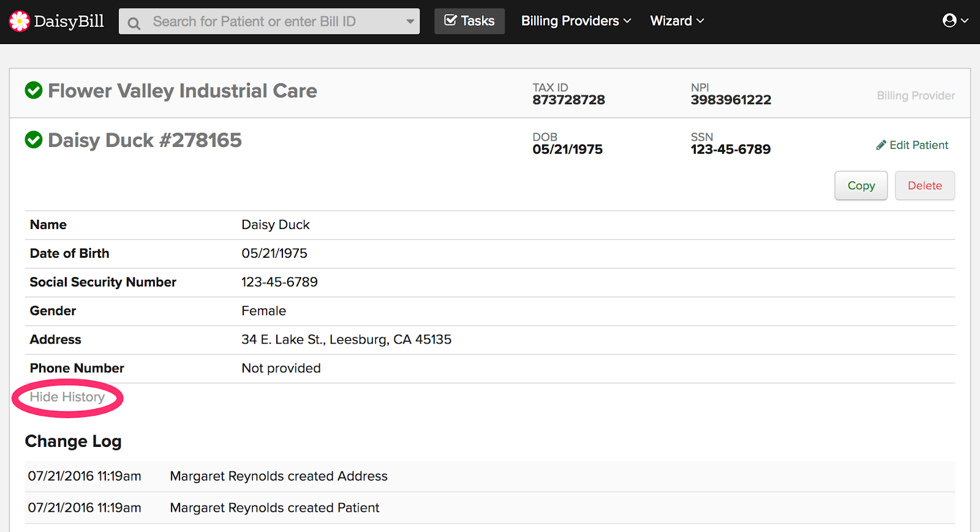
Task: Click the Social Security Number row value
Action: 279,282
